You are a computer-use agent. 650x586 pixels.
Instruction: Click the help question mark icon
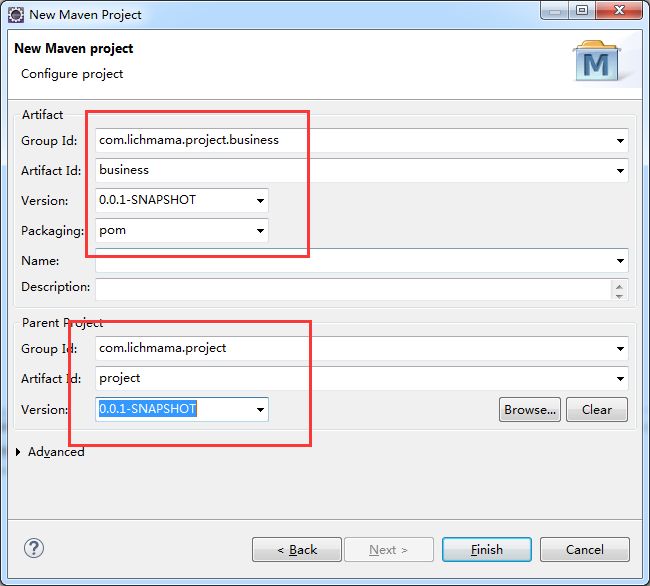pos(34,548)
